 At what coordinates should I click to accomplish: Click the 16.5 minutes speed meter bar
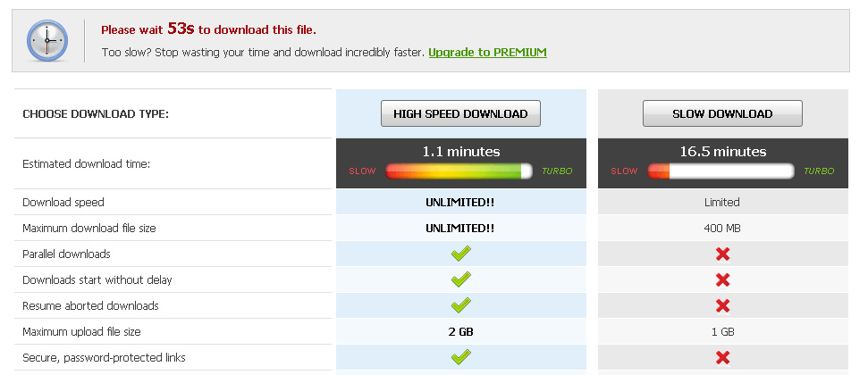click(721, 171)
